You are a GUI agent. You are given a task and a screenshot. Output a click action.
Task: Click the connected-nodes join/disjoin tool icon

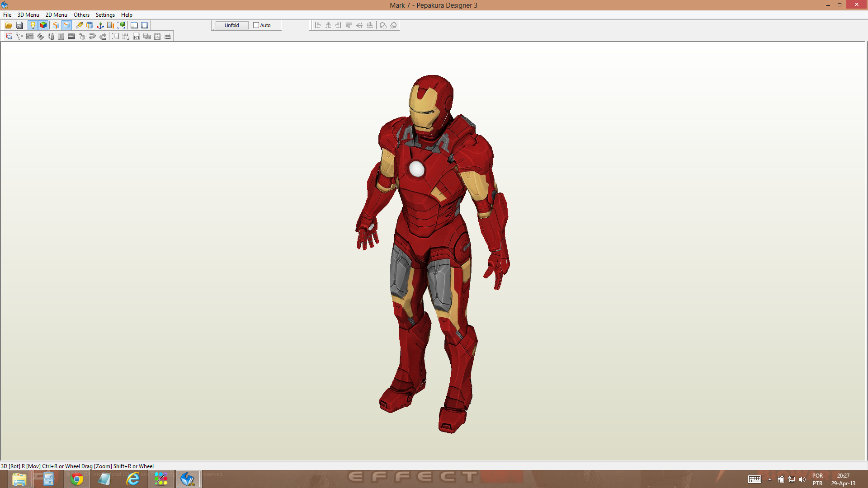pos(19,37)
